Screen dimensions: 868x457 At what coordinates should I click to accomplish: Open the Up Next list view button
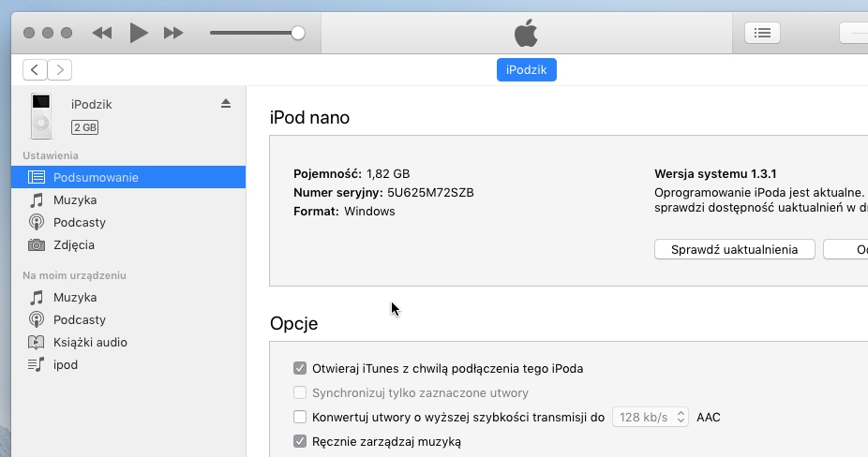(762, 33)
